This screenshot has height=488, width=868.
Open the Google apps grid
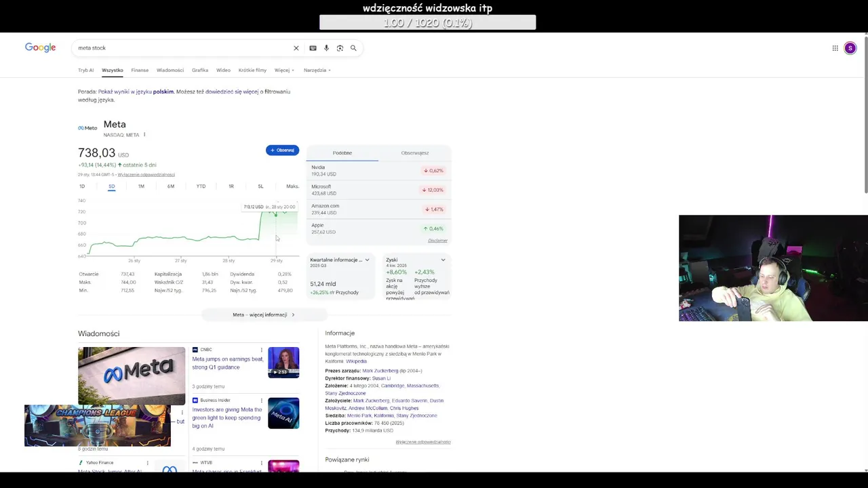point(835,48)
